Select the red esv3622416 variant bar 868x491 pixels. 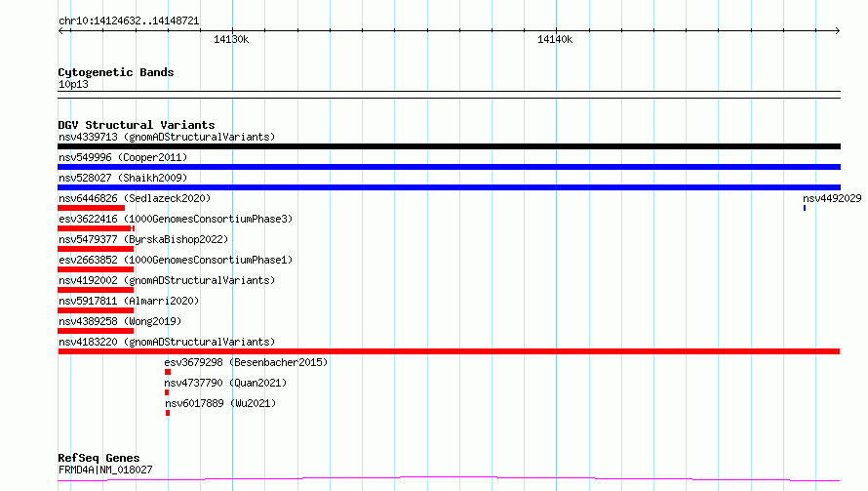click(x=97, y=228)
